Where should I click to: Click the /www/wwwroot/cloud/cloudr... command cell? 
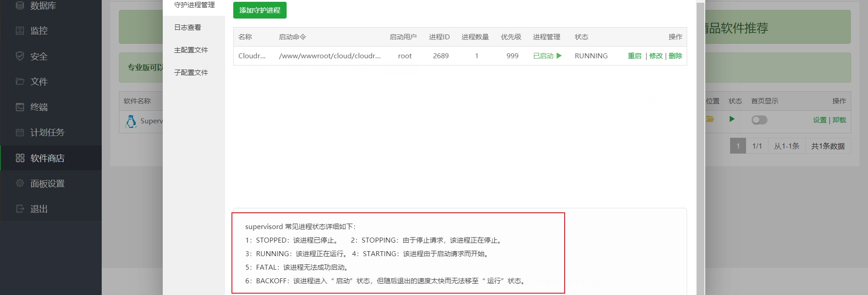coord(330,56)
